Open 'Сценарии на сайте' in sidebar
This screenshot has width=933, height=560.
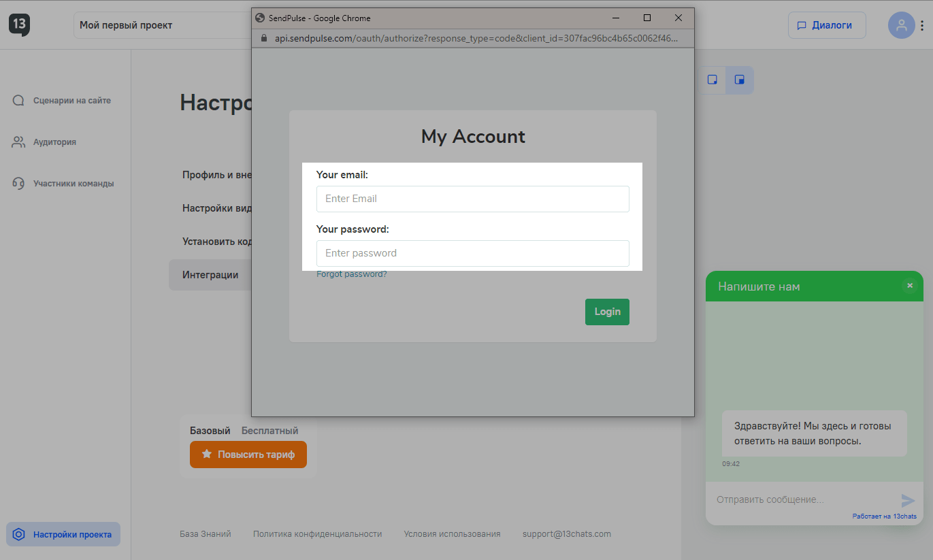coord(72,101)
